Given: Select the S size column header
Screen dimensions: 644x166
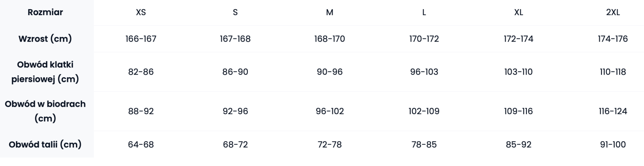Looking at the screenshot, I should (x=235, y=12).
